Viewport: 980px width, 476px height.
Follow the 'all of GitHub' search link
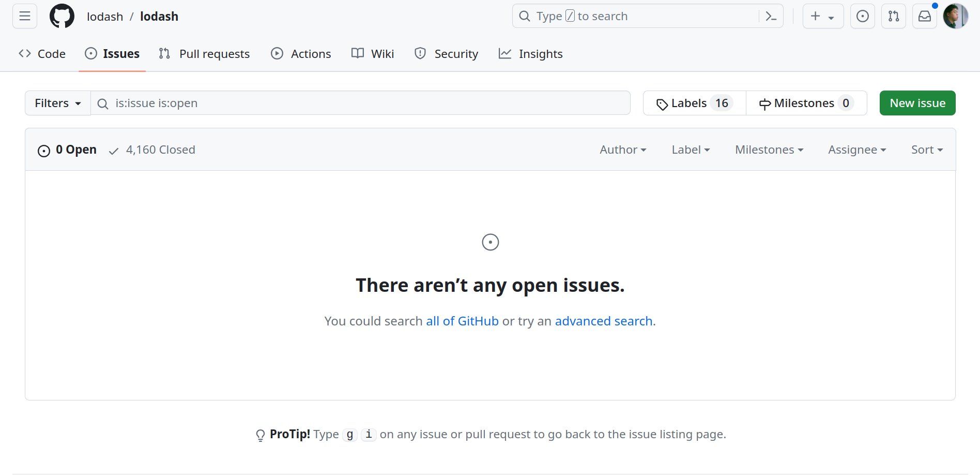tap(462, 321)
